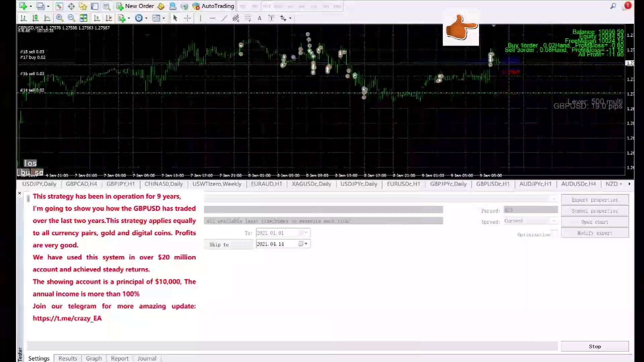Zoom out of the chart
This screenshot has height=362, width=644.
tap(71, 18)
